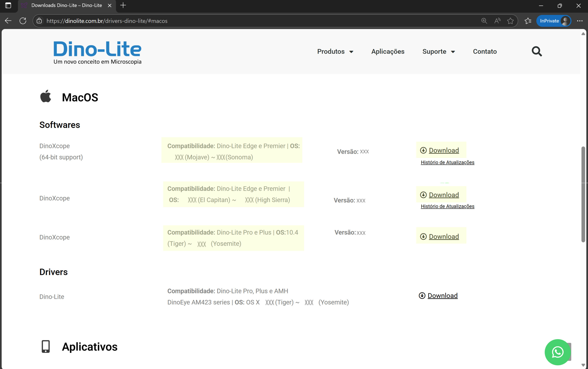The height and width of the screenshot is (369, 588).
Task: Open a new browser tab
Action: click(123, 5)
